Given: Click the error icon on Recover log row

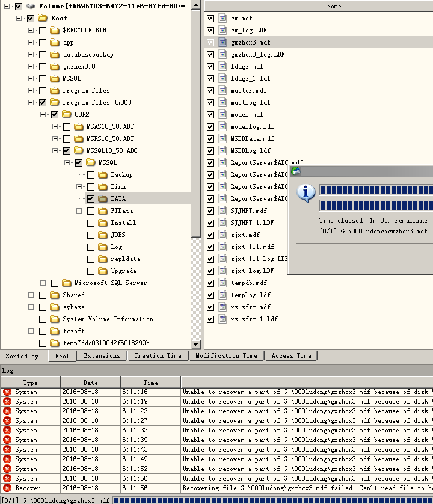Looking at the screenshot, I should [7, 488].
